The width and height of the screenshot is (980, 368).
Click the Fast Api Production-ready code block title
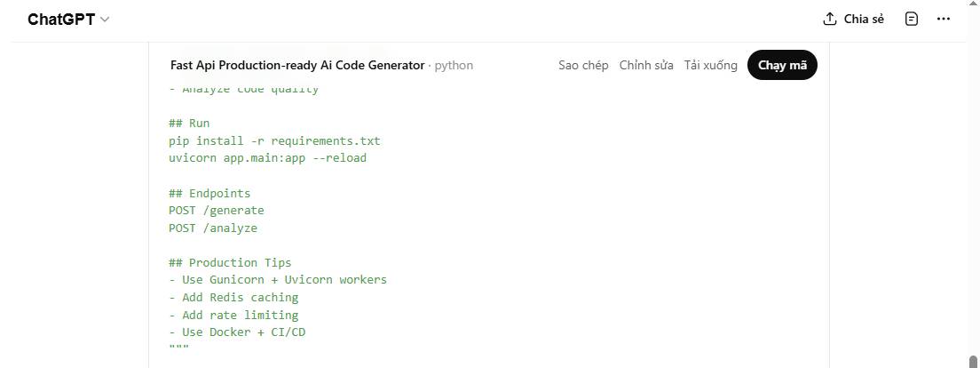click(x=296, y=65)
